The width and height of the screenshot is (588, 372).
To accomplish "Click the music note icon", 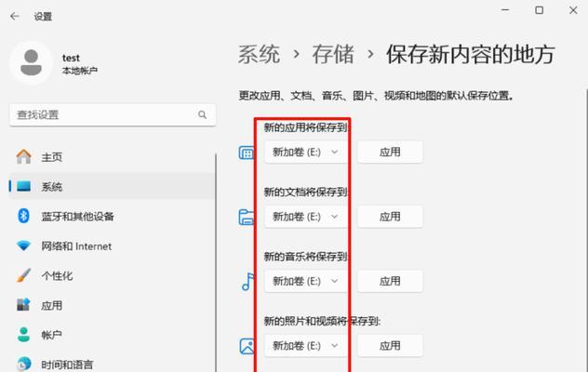I will click(247, 282).
